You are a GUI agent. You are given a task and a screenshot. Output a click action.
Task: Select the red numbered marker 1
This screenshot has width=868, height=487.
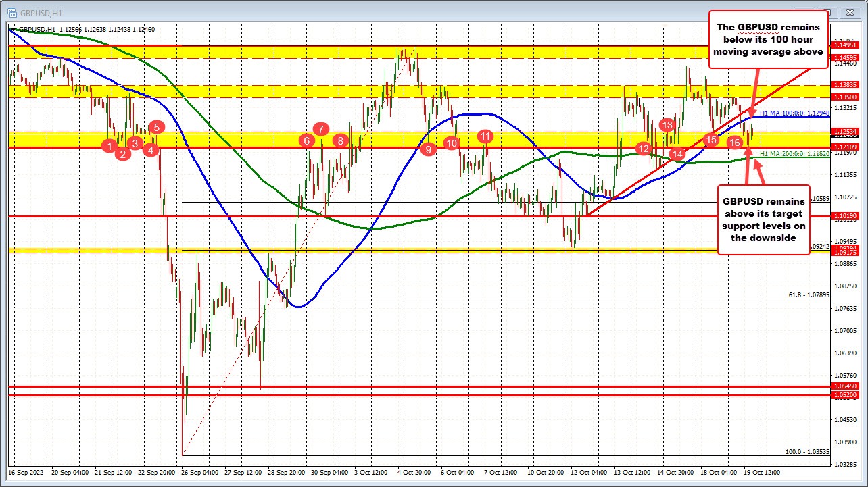pyautogui.click(x=108, y=145)
